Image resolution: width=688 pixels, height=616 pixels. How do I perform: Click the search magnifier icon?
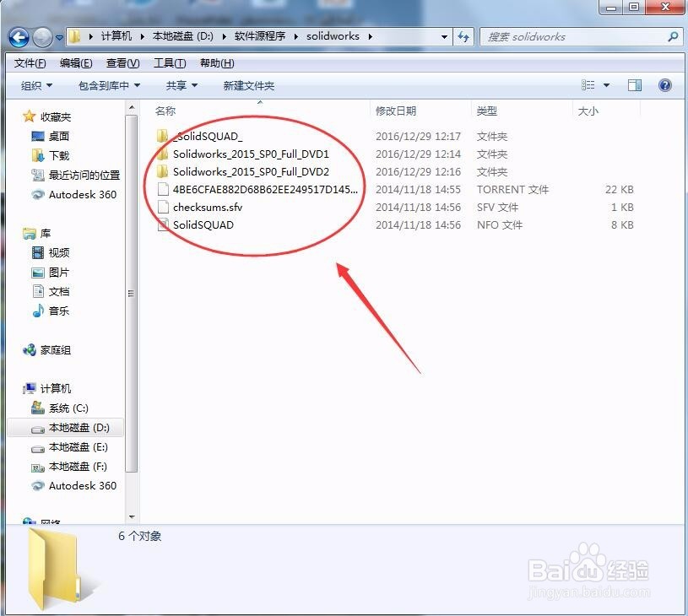pos(673,37)
